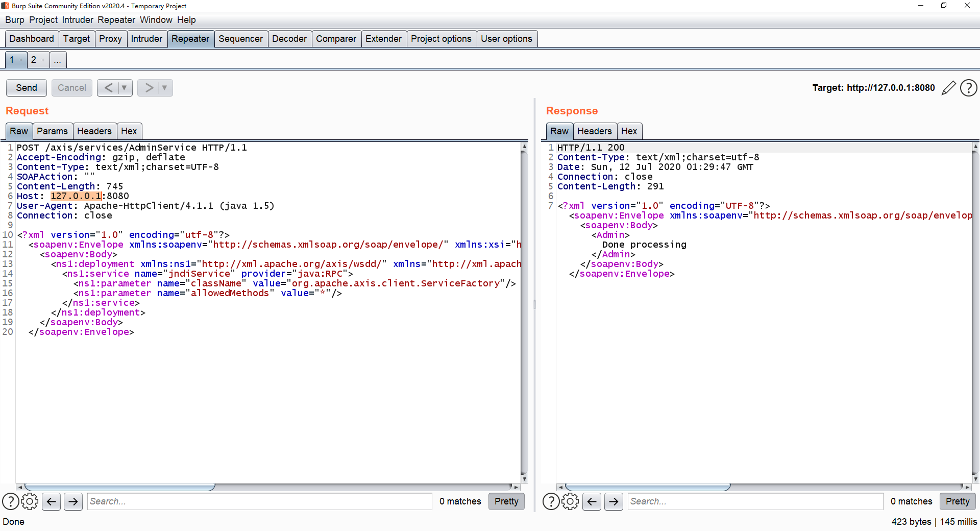Close Repeater tab 2
The width and height of the screenshot is (980, 531).
coord(42,60)
